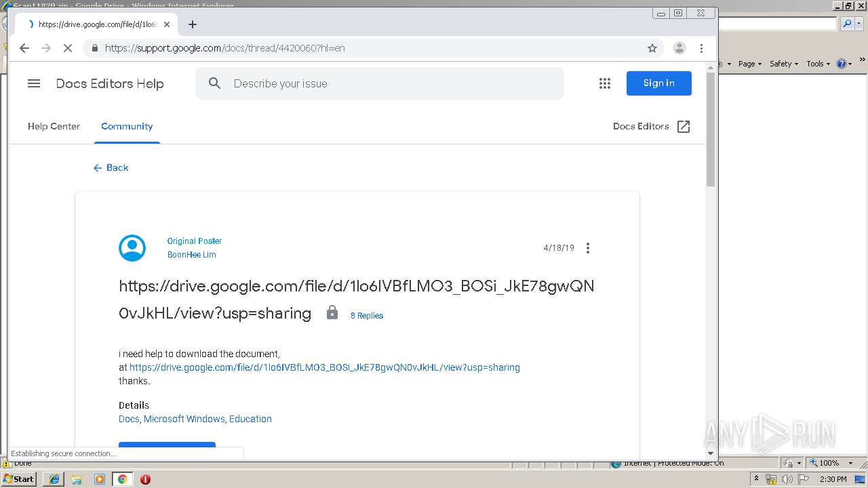Open the post's three-dot options menu

[588, 248]
